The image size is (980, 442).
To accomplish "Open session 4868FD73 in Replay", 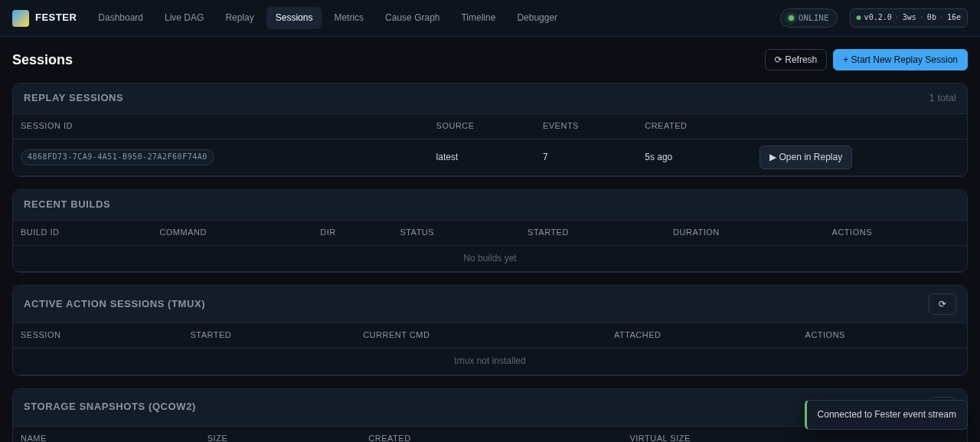I will click(805, 157).
